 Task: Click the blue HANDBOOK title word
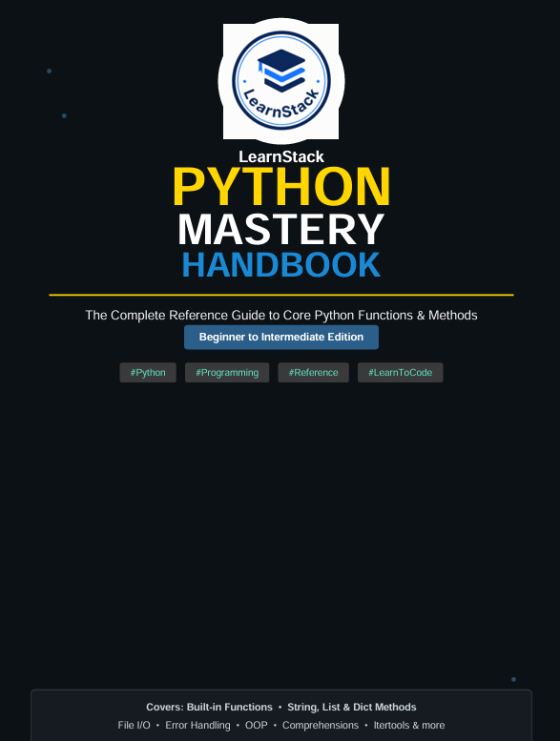(x=281, y=265)
